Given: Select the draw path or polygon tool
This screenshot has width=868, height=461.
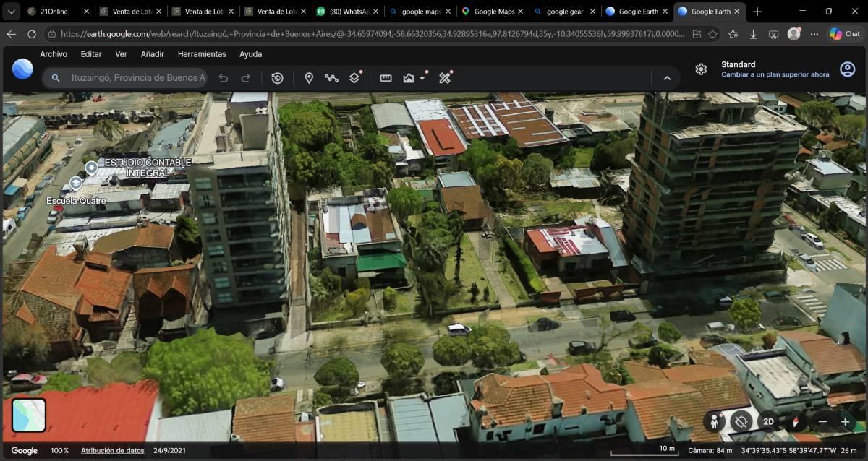Looking at the screenshot, I should click(x=331, y=78).
